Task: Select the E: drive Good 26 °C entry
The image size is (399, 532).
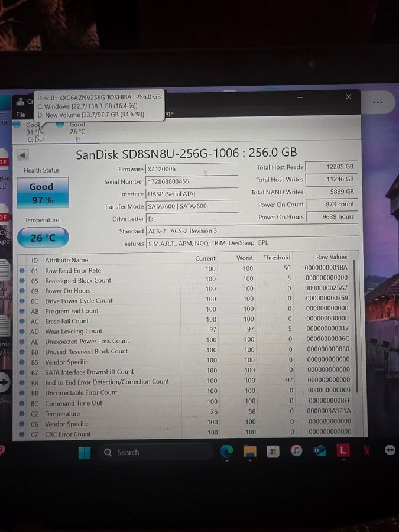Action: pos(76,131)
